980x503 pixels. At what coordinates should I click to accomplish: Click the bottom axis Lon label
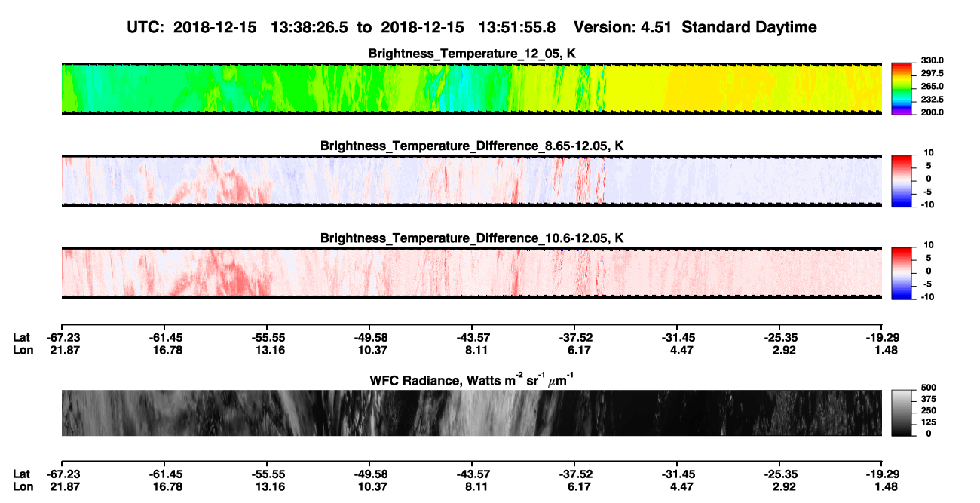pos(23,486)
